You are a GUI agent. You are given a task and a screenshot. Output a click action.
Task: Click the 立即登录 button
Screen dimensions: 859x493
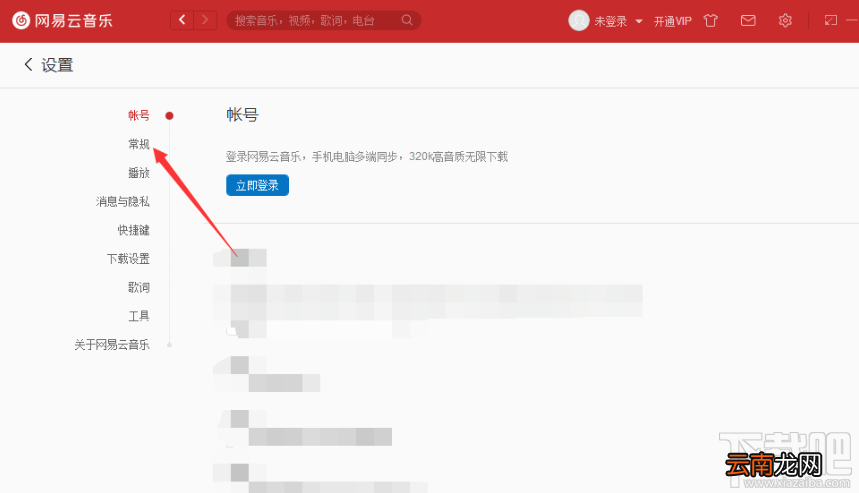(257, 185)
